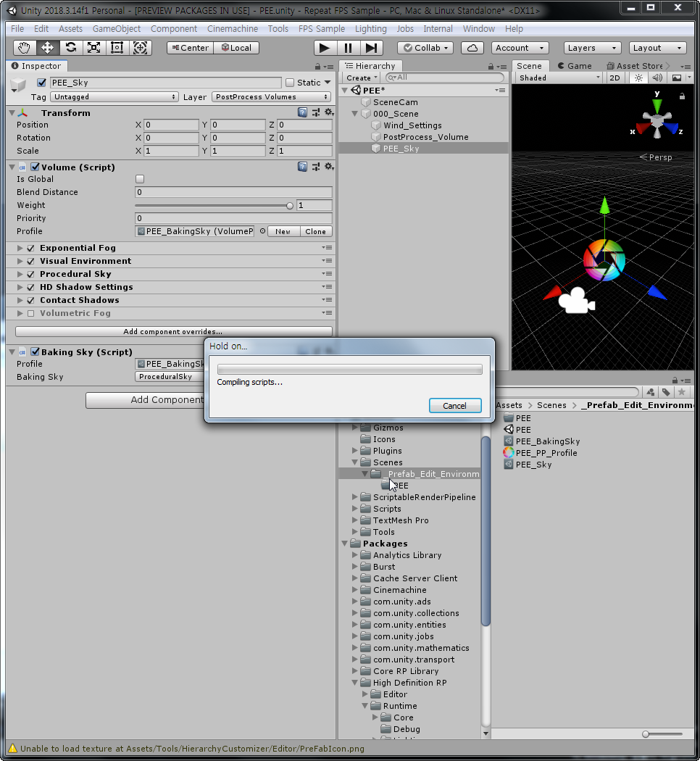Expand the Exponential Fog section
Image resolution: width=700 pixels, height=761 pixels.
point(20,248)
